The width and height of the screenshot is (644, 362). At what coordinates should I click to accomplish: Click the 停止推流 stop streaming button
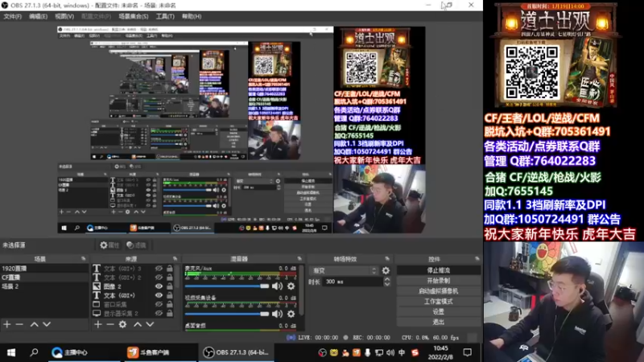point(438,270)
